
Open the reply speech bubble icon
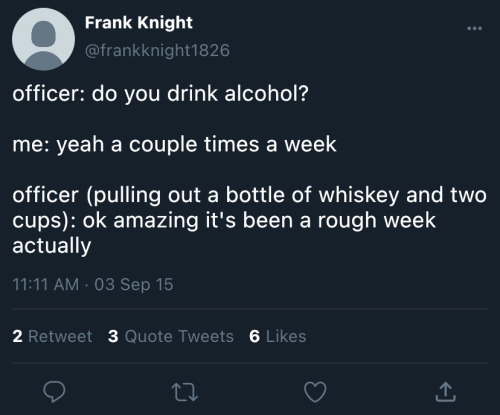[x=54, y=392]
